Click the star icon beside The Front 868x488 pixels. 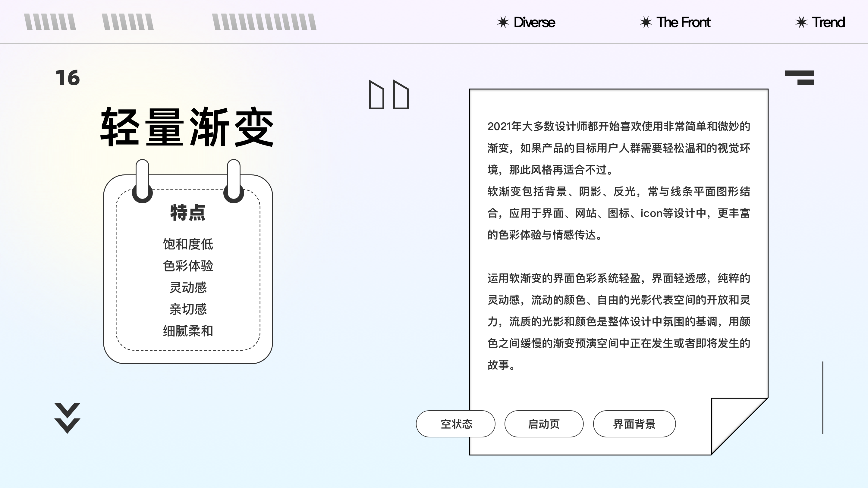pyautogui.click(x=646, y=22)
